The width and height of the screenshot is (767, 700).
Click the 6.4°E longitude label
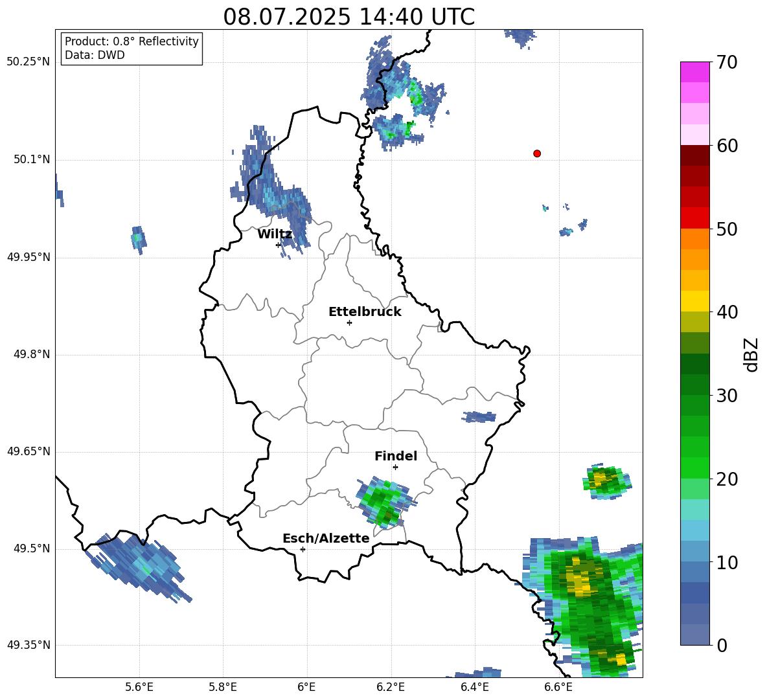474,687
